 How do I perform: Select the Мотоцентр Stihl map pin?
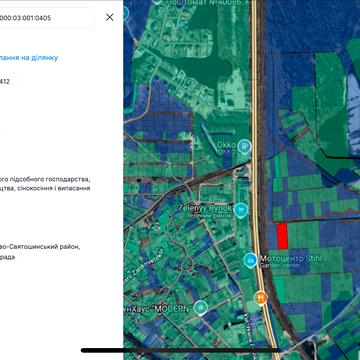(250, 261)
